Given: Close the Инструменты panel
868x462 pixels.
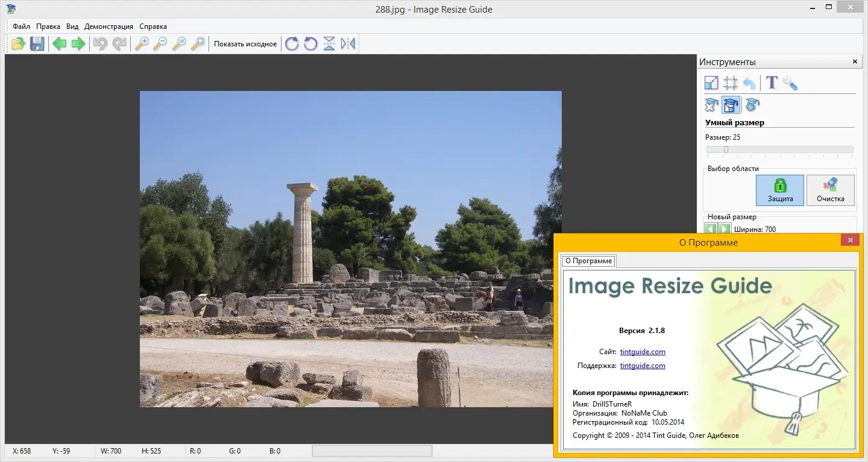Looking at the screenshot, I should click(855, 62).
